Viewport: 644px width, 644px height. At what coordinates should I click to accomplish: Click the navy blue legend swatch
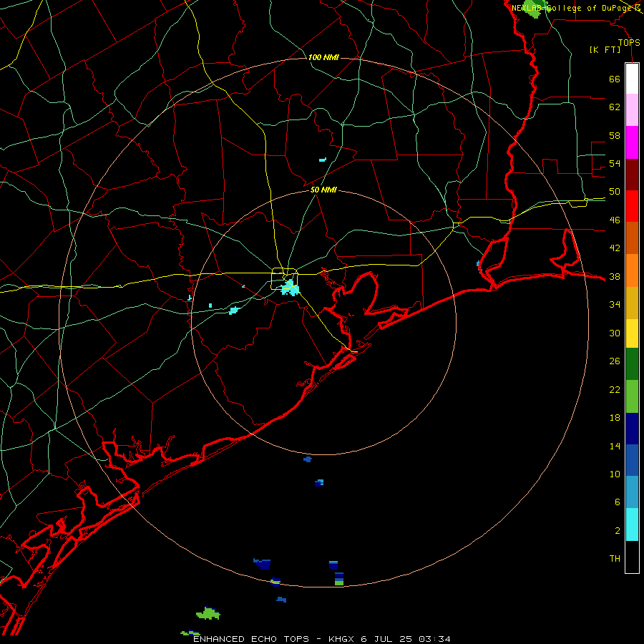point(632,429)
